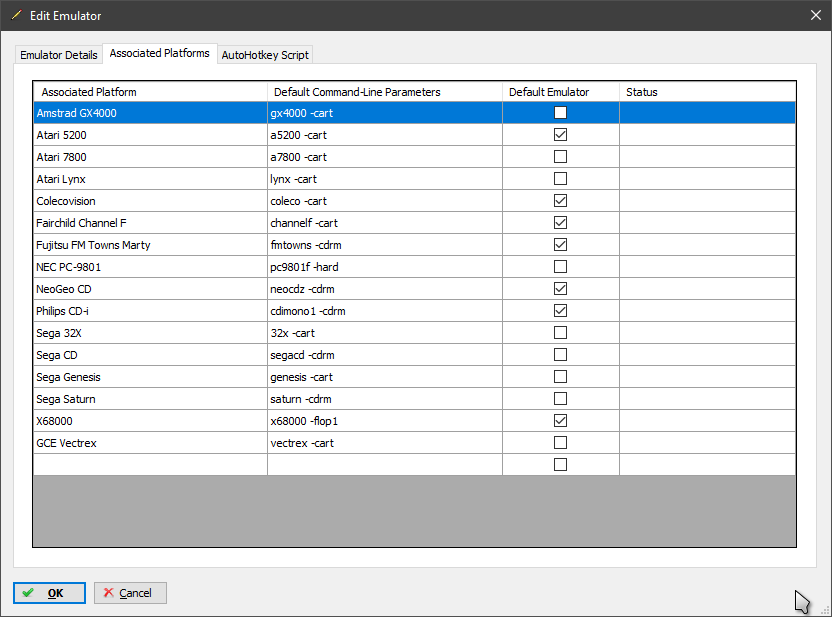
Task: Click the Cancel button
Action: (x=131, y=593)
